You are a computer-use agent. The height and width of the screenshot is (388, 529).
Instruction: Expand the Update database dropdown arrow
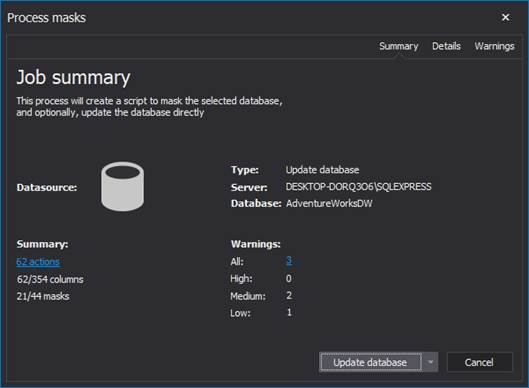[x=430, y=362]
